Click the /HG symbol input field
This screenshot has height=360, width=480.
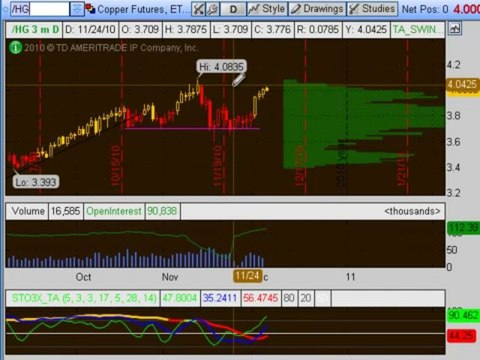click(x=40, y=9)
